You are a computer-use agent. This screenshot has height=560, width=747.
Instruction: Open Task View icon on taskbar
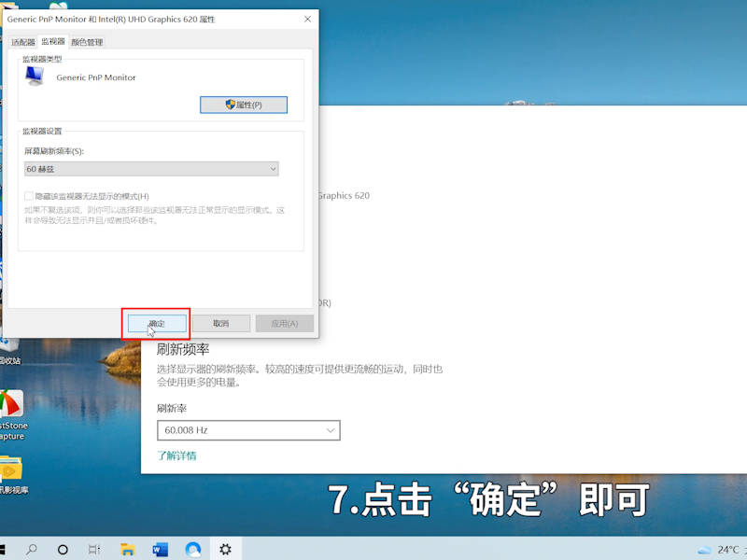[x=94, y=550]
